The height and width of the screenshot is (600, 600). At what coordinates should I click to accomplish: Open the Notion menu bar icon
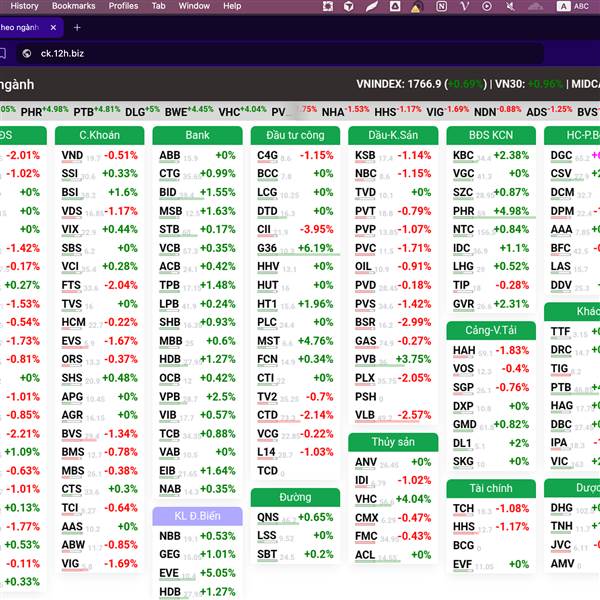click(x=441, y=6)
